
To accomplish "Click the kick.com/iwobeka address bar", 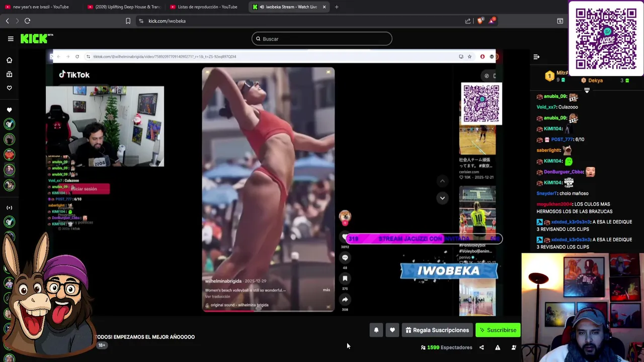I will (x=302, y=21).
